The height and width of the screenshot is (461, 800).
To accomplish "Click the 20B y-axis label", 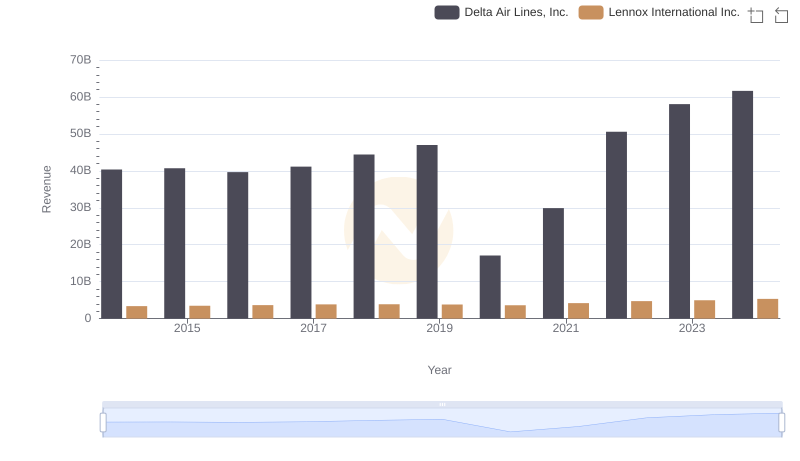I will 81,244.
